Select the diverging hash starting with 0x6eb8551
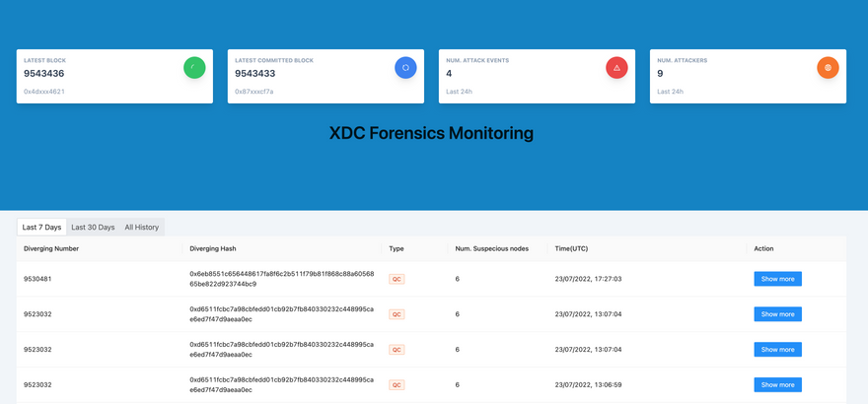Image resolution: width=868 pixels, height=404 pixels. (281, 279)
